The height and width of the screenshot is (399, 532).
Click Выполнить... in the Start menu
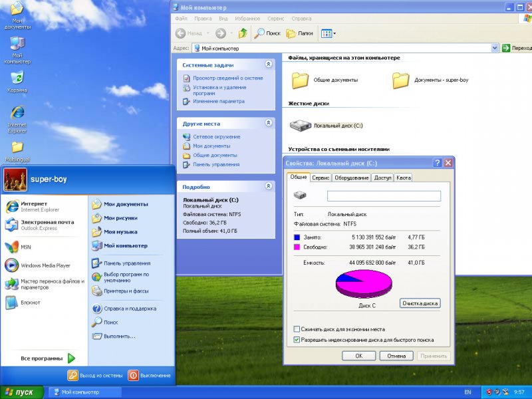pos(114,336)
